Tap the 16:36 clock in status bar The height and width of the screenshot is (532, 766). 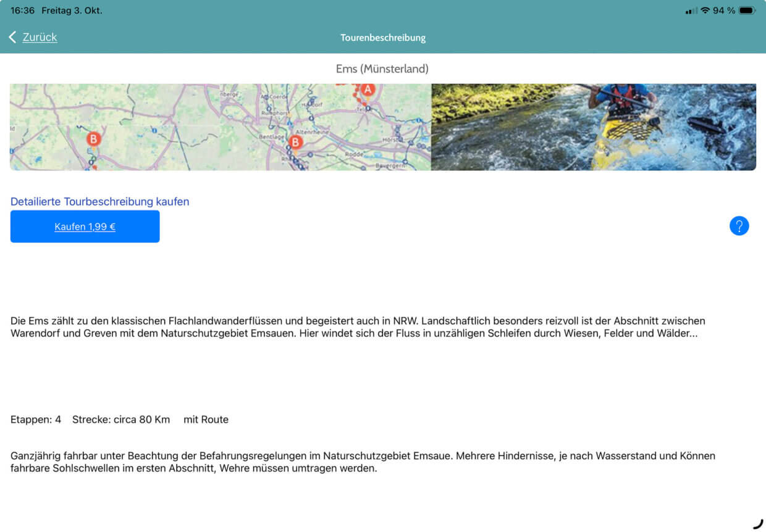click(x=22, y=10)
